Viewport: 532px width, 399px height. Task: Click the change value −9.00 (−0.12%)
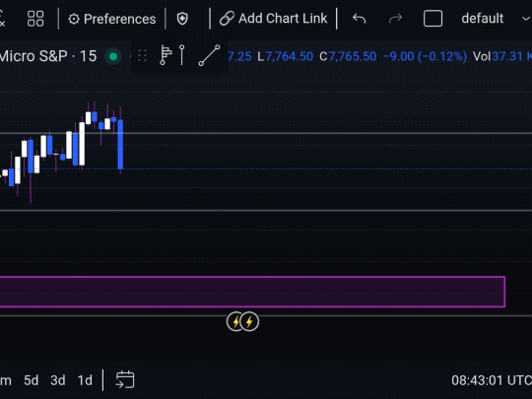tap(426, 56)
